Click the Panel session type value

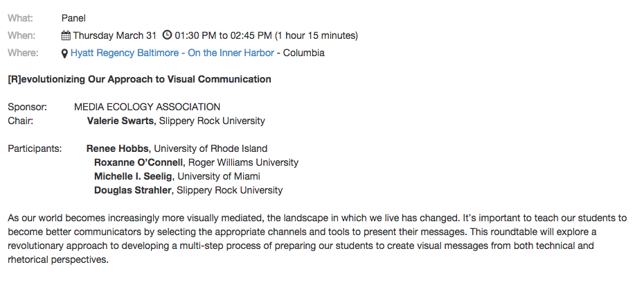tap(73, 18)
